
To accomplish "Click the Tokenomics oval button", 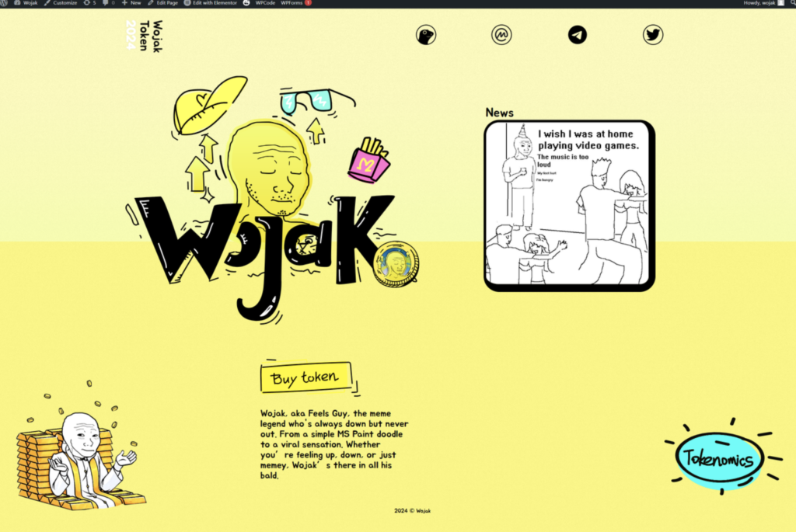I will [x=718, y=459].
